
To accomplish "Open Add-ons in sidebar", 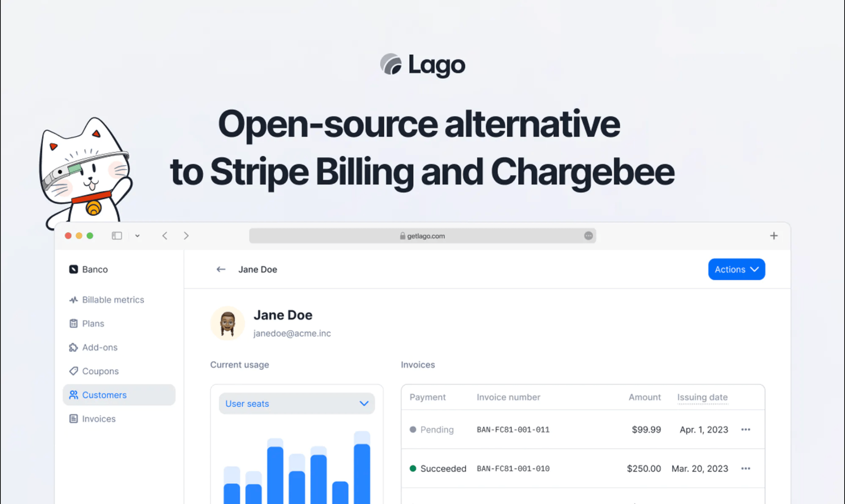I will (x=93, y=347).
